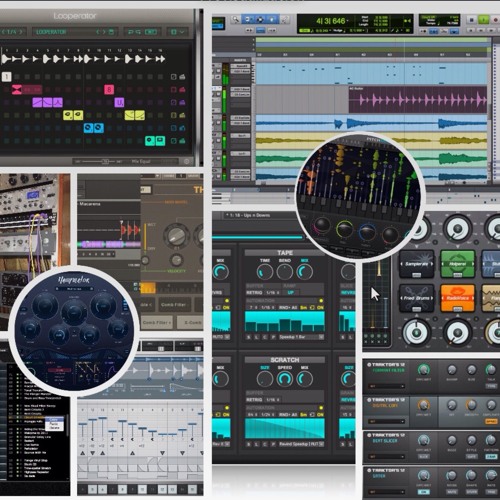Click previous arrow on Turnado Fried Drums pad
Screen dimensions: 500x500
[402, 298]
